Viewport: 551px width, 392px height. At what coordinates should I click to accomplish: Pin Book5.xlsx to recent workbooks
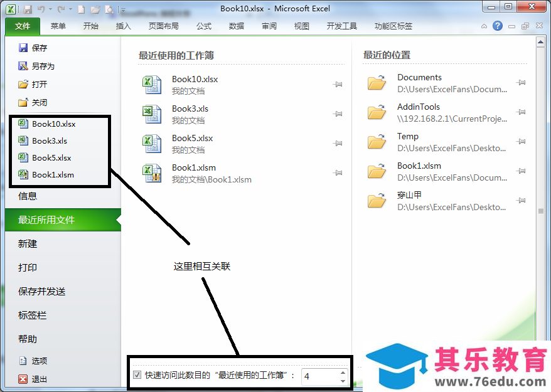pyautogui.click(x=338, y=143)
